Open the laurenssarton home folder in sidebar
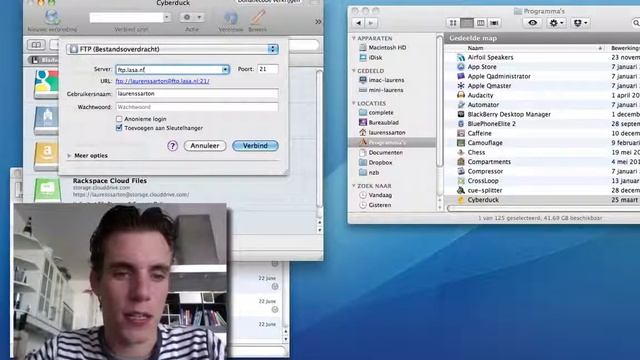 point(387,133)
